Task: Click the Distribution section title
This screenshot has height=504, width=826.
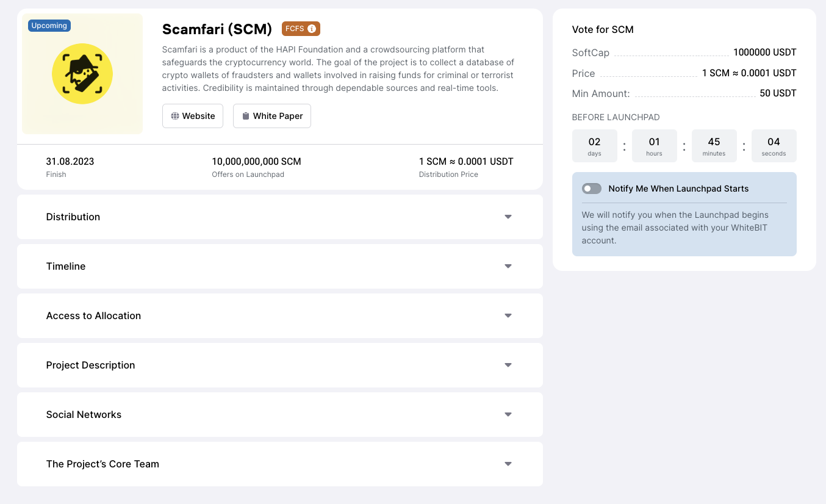Action: pyautogui.click(x=73, y=217)
